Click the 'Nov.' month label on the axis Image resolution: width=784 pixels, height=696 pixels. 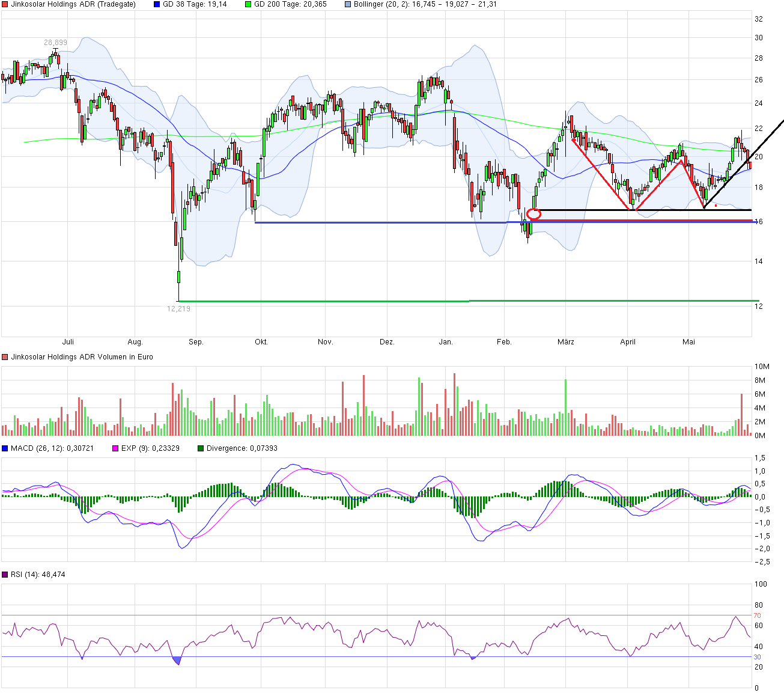click(325, 342)
